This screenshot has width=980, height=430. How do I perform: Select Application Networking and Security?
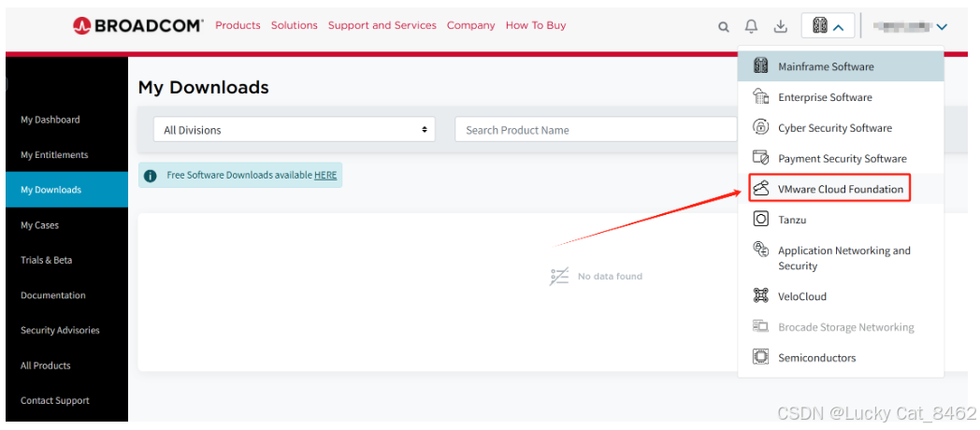pos(841,258)
